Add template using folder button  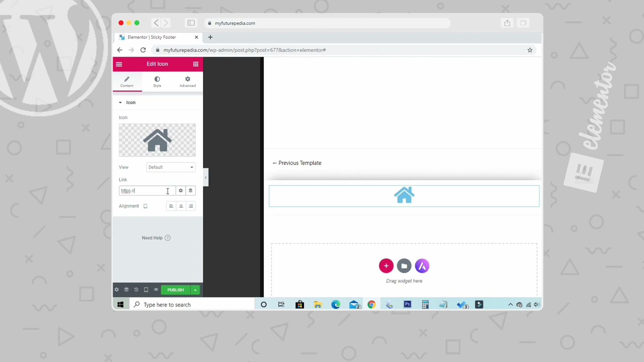pyautogui.click(x=404, y=266)
